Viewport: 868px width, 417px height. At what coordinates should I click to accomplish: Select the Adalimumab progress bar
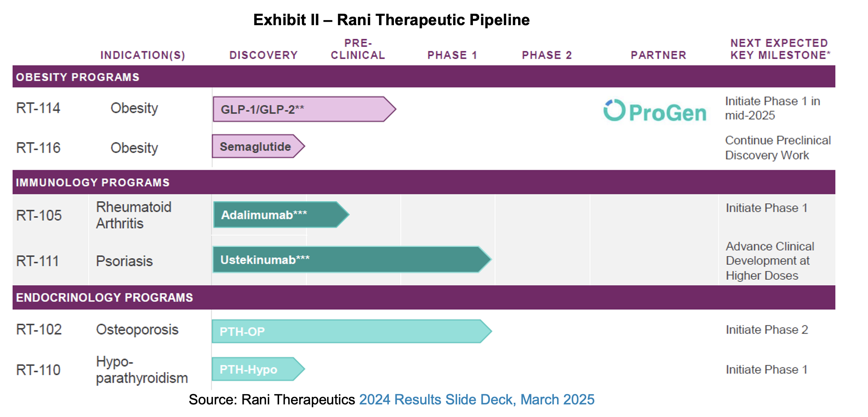click(x=280, y=215)
